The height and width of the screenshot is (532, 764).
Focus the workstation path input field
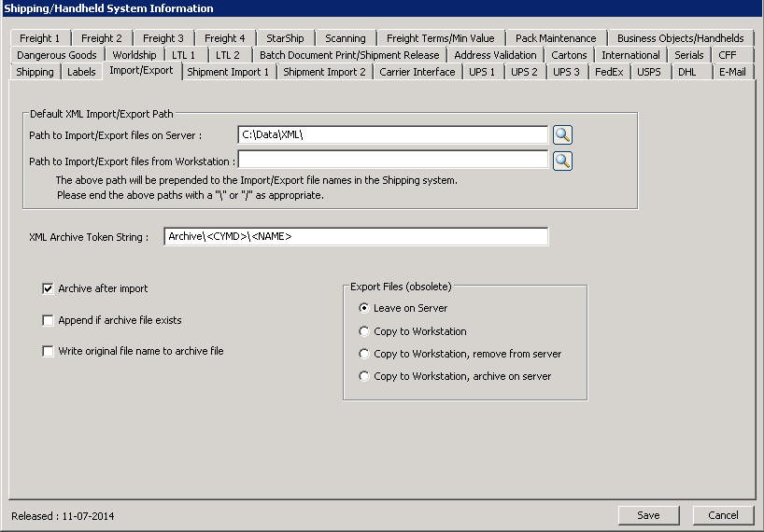pos(392,161)
